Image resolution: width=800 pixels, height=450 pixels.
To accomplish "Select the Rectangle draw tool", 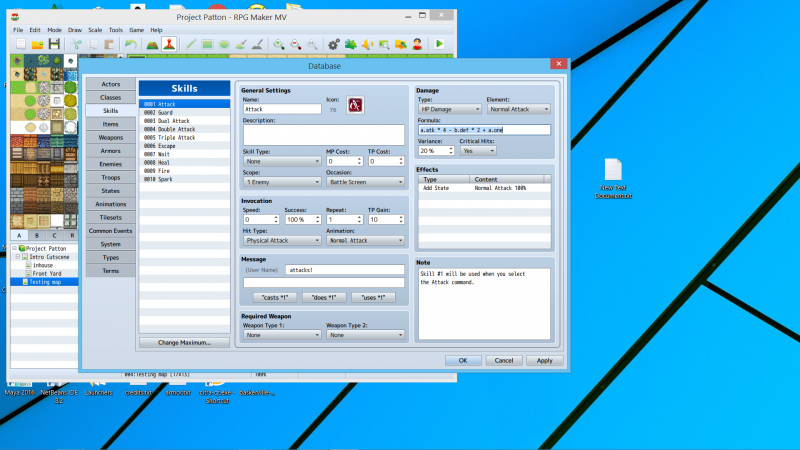I will [207, 44].
